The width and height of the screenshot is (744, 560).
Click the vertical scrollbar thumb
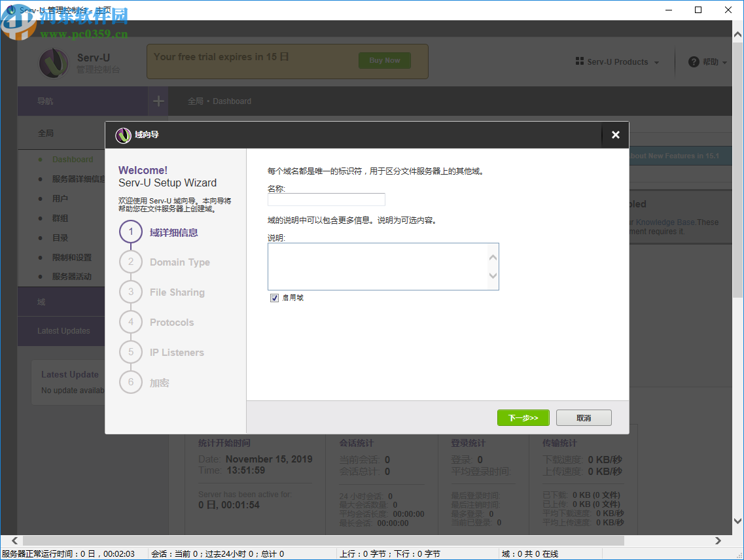(x=737, y=170)
